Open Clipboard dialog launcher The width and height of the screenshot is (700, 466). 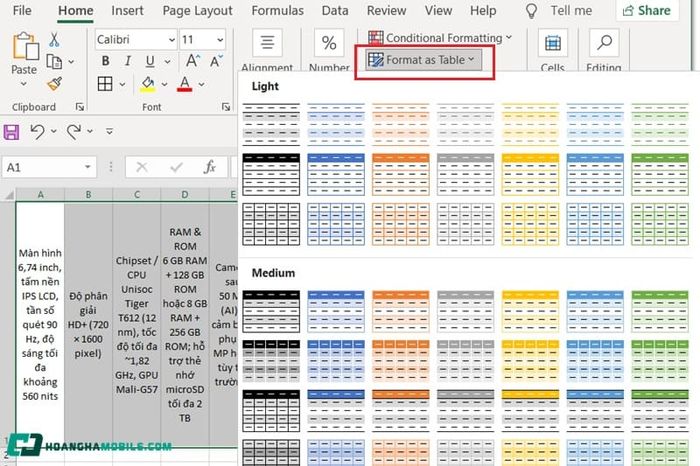point(80,107)
